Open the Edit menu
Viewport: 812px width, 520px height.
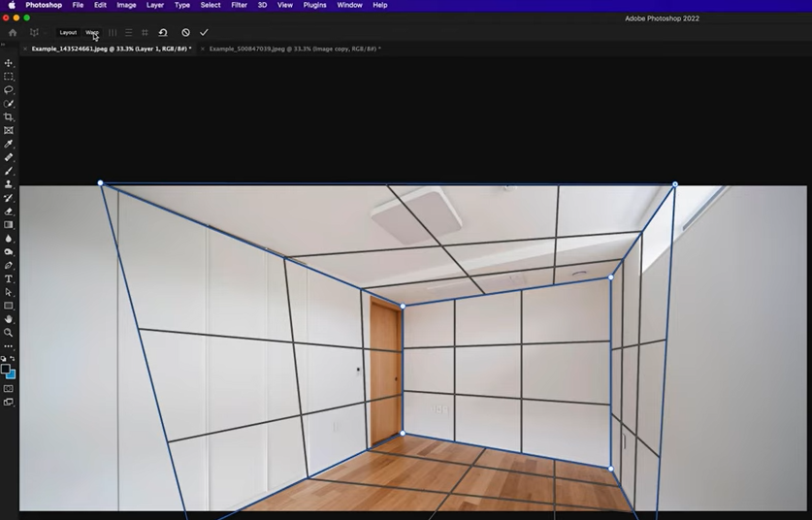tap(100, 5)
